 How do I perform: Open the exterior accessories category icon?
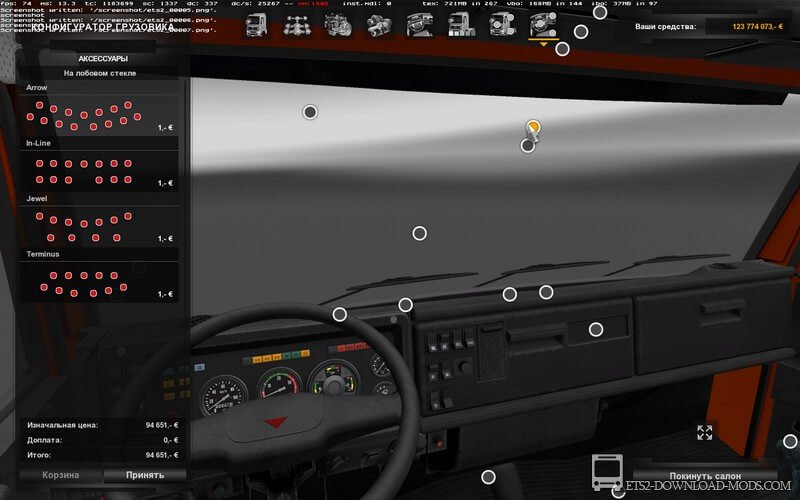(x=502, y=25)
